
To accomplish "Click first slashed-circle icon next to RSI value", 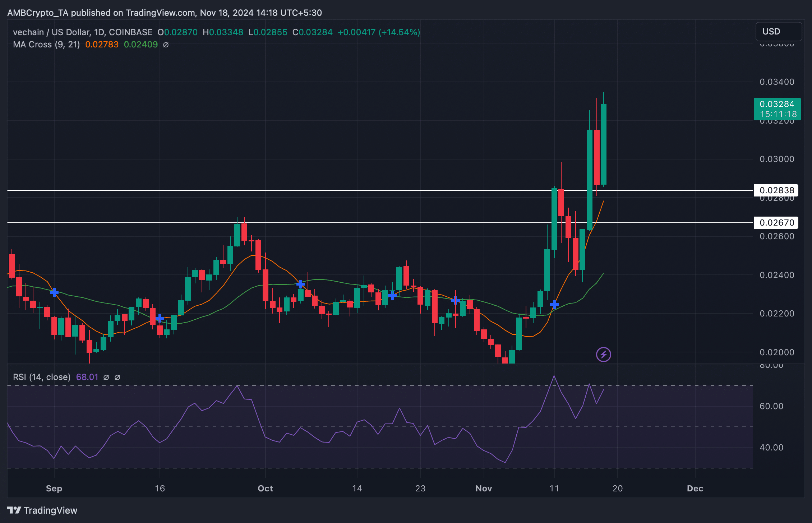I will coord(106,377).
